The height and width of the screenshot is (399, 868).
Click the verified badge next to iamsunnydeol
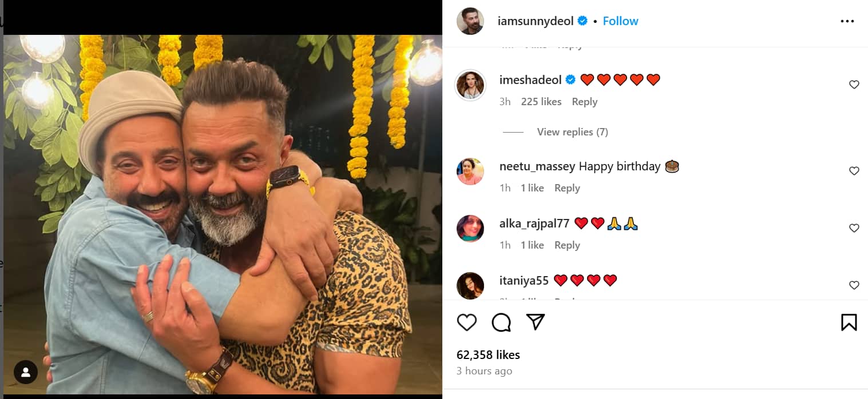583,20
